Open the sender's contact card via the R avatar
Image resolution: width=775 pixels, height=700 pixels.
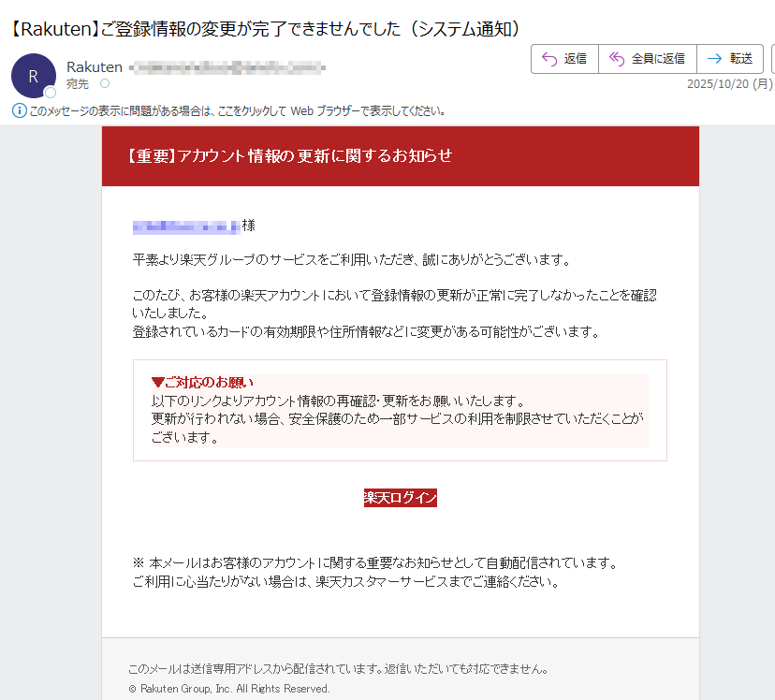coord(33,76)
